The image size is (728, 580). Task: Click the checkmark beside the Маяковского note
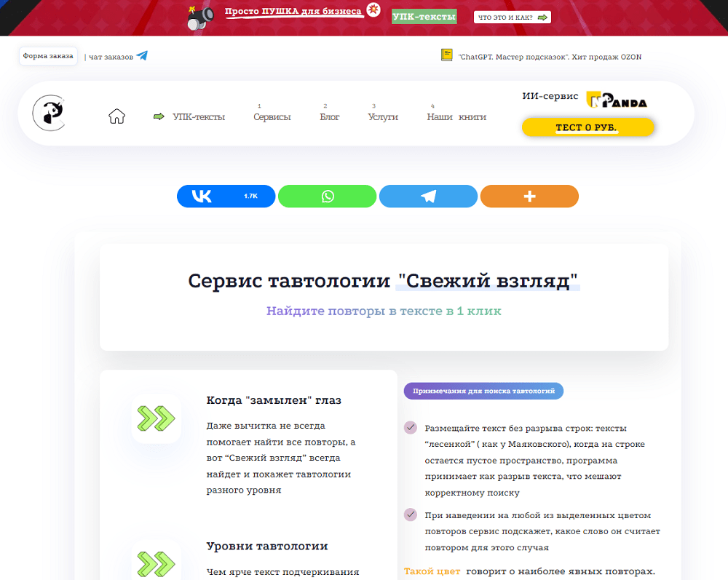(x=410, y=426)
